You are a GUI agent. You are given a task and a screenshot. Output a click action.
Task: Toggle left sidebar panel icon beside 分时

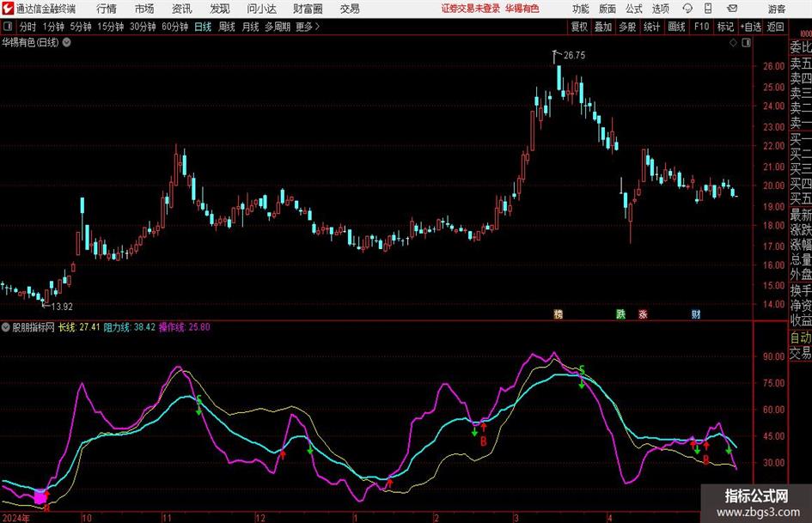[x=8, y=27]
